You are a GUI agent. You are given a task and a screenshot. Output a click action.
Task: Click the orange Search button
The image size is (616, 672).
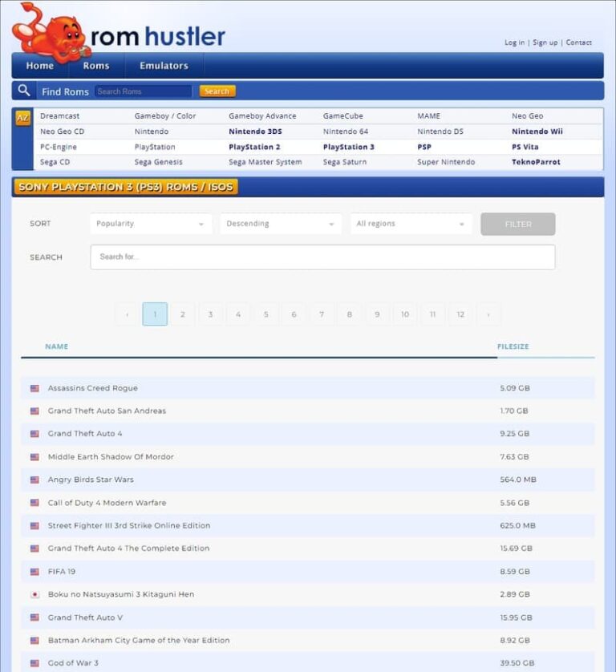[x=217, y=91]
